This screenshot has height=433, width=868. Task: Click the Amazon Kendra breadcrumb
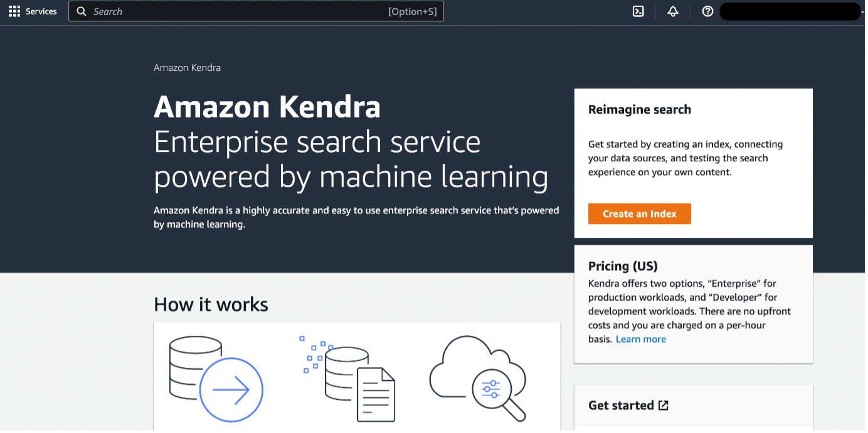tap(187, 68)
